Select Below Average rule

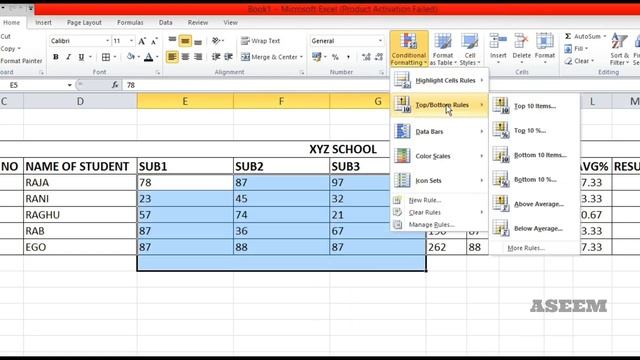tap(534, 228)
